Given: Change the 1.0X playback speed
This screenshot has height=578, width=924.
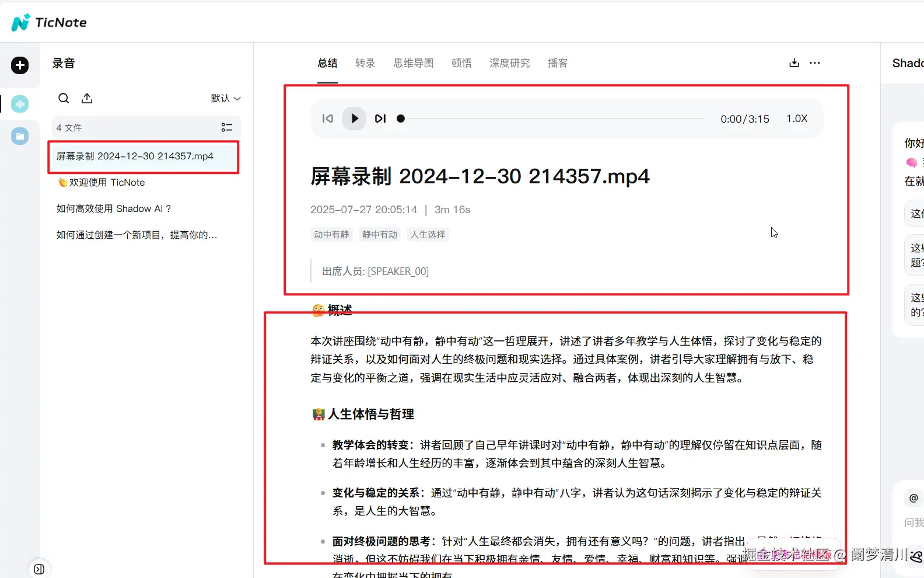Looking at the screenshot, I should 797,119.
